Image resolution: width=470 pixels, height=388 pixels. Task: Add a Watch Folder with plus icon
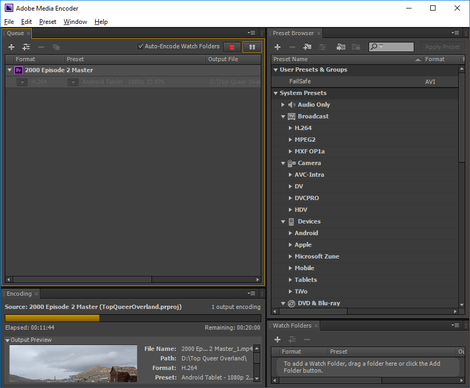point(277,339)
